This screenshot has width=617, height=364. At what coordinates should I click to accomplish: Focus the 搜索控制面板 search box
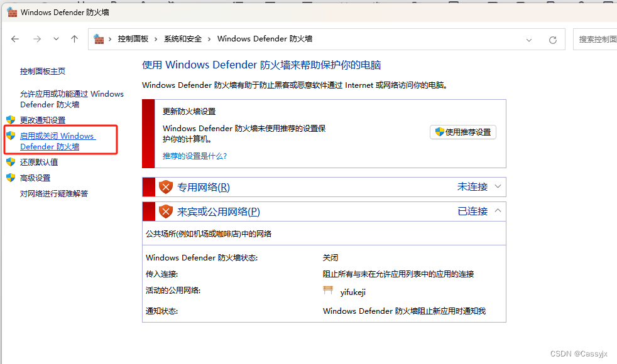pyautogui.click(x=595, y=40)
